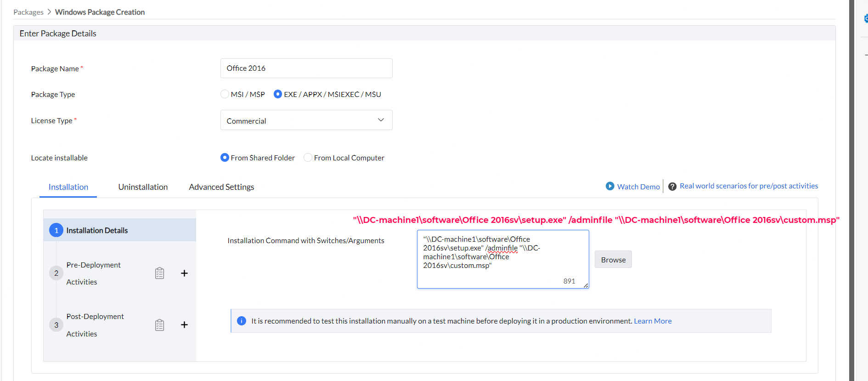Image resolution: width=868 pixels, height=381 pixels.
Task: Switch to the Uninstallation tab
Action: coord(143,187)
